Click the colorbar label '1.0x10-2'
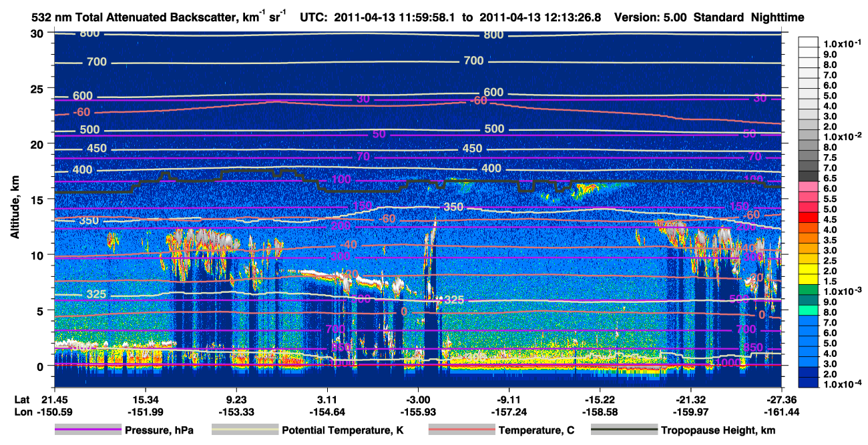This screenshot has width=868, height=445. pos(841,136)
